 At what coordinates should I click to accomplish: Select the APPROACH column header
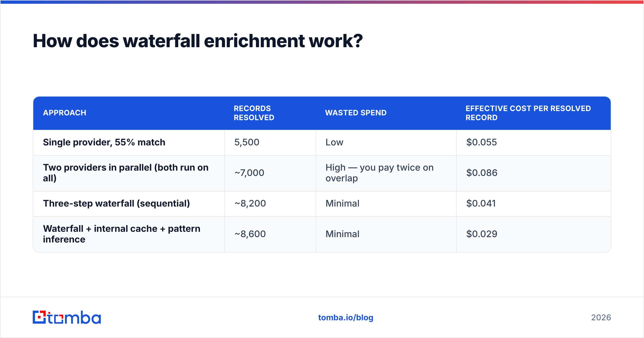click(65, 113)
